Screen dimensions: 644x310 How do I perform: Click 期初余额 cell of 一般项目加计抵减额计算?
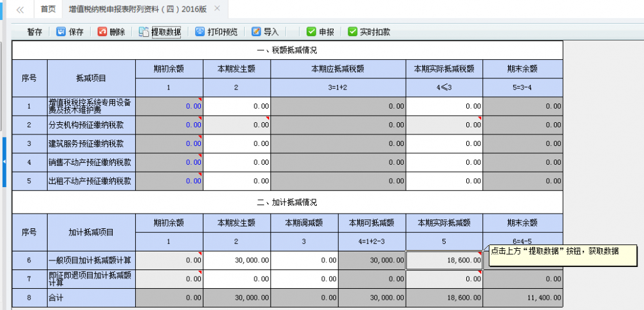pyautogui.click(x=169, y=260)
